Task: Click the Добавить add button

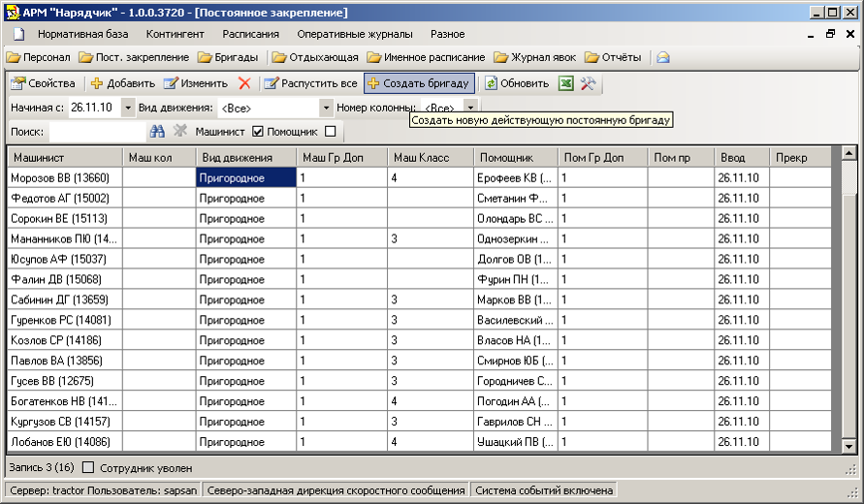Action: [123, 83]
